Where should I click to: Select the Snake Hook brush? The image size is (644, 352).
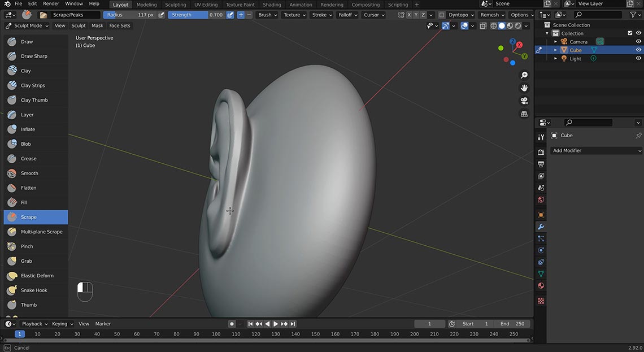(36, 290)
